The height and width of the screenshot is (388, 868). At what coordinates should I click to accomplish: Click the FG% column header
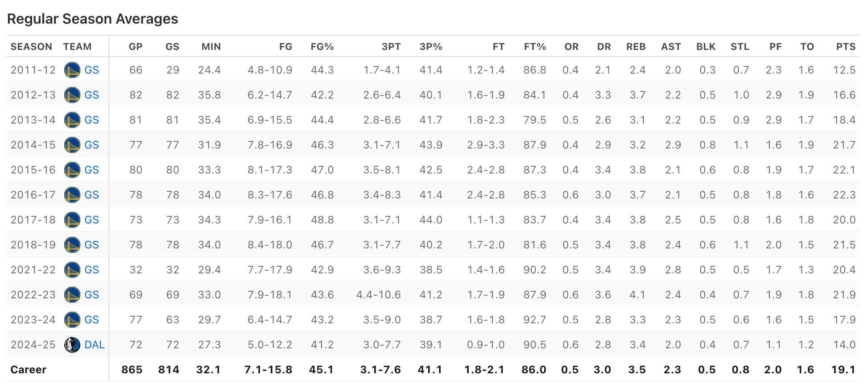[322, 47]
